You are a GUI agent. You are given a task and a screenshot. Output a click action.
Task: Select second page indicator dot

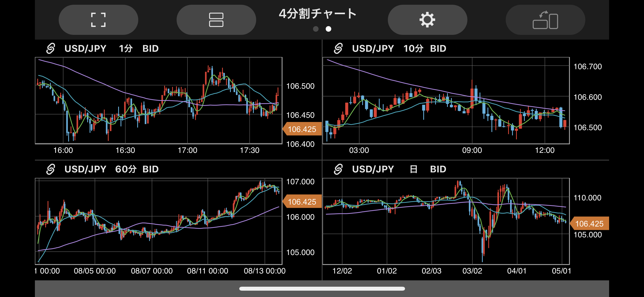[x=328, y=29]
